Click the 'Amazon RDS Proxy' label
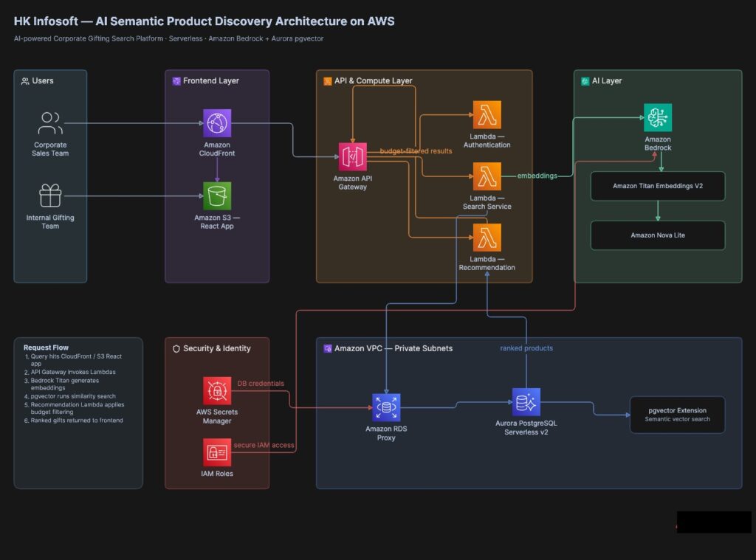Viewport: 756px width, 560px height. pos(386,433)
